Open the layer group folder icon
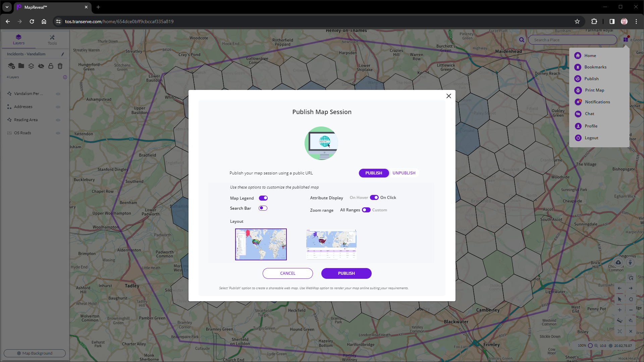644x362 pixels. pos(21,66)
